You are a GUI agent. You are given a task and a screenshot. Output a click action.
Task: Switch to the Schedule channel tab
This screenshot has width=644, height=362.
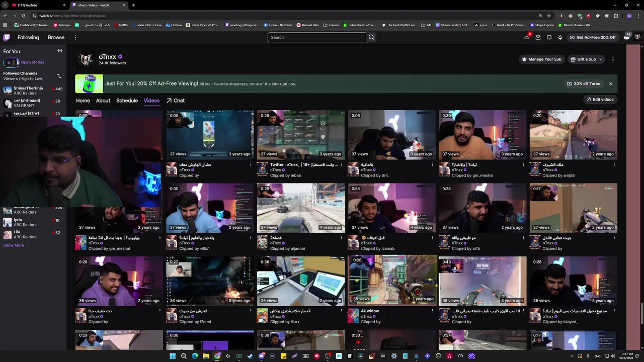(x=127, y=101)
